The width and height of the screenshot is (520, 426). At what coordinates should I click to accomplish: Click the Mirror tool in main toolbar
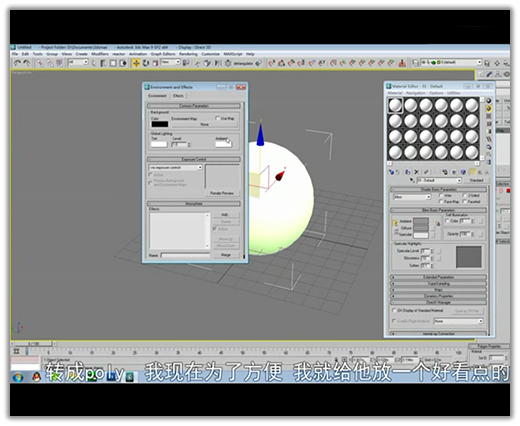point(218,63)
